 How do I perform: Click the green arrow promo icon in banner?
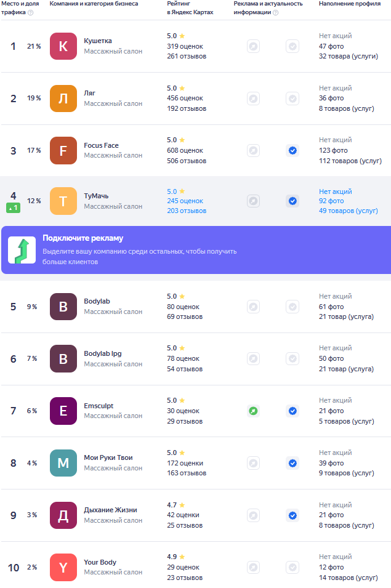click(x=22, y=250)
